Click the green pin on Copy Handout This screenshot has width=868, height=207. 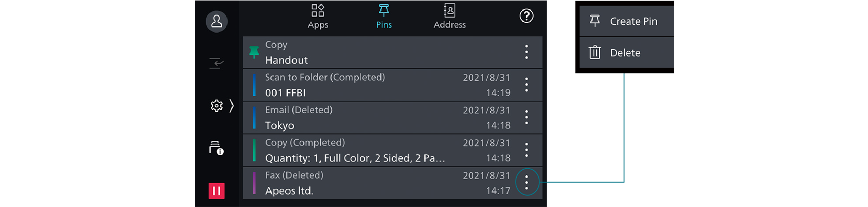(x=254, y=52)
